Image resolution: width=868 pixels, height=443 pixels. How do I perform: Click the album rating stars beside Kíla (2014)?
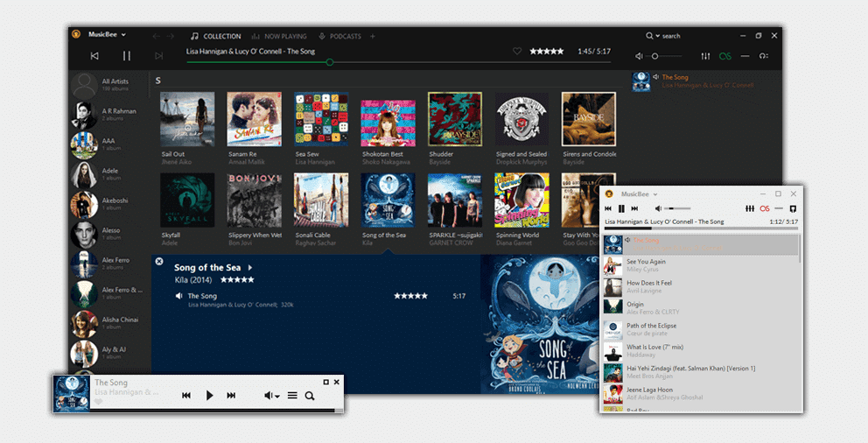237,279
